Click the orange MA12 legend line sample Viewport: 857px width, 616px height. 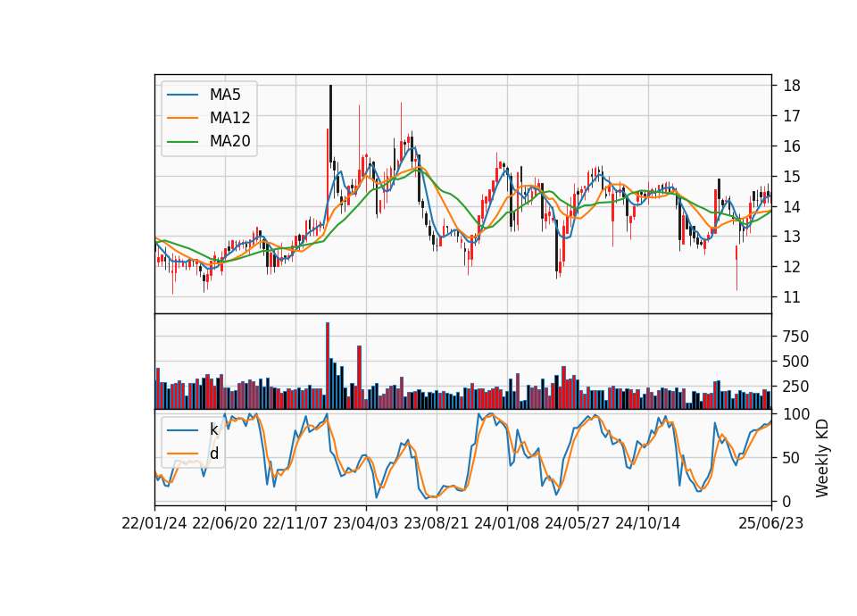click(x=182, y=118)
